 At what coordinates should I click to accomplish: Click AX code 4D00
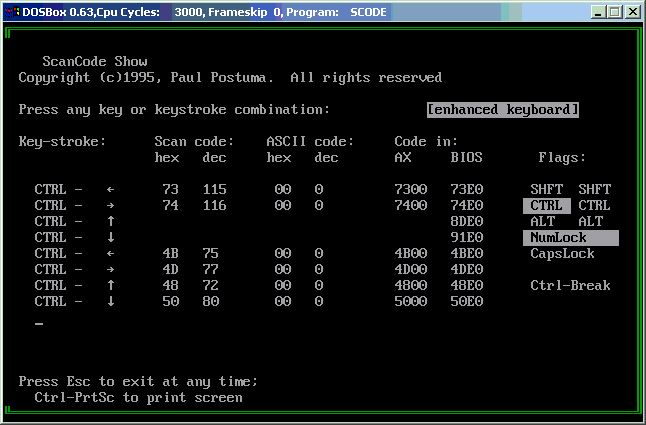[x=411, y=269]
